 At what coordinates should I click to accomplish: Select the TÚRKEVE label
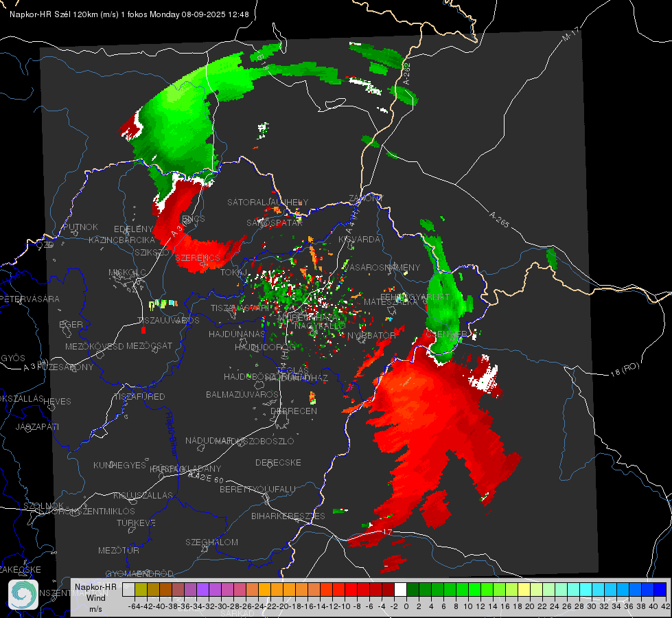click(x=136, y=523)
